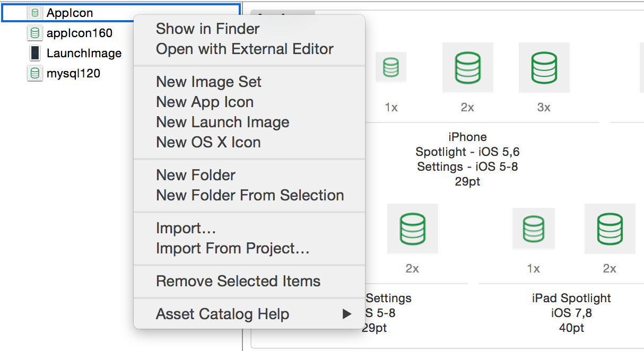Select New App Icon menu entry
This screenshot has height=351, width=644.
[x=204, y=102]
